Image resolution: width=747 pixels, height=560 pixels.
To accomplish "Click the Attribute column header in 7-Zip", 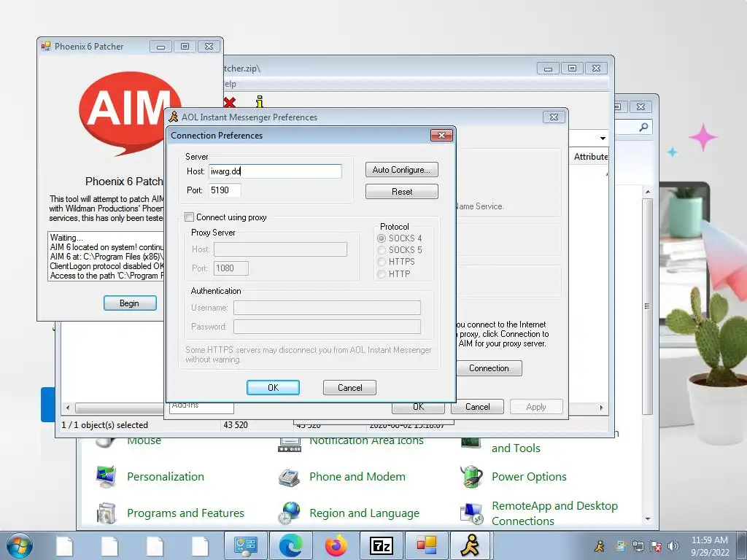I will click(x=590, y=157).
